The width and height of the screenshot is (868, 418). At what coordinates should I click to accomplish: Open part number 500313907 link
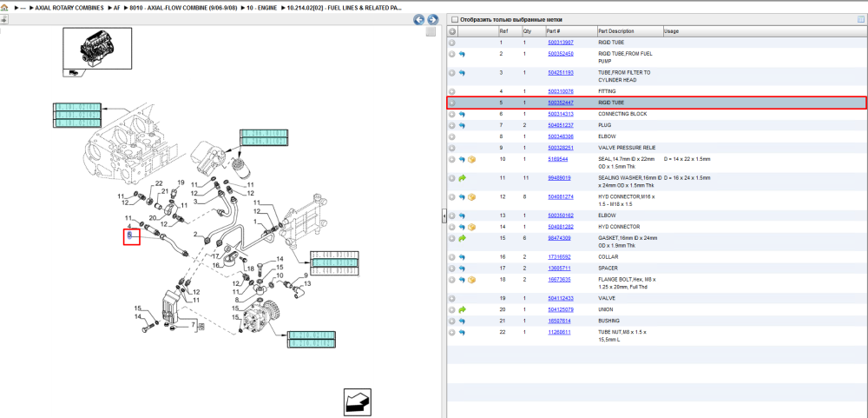click(560, 42)
